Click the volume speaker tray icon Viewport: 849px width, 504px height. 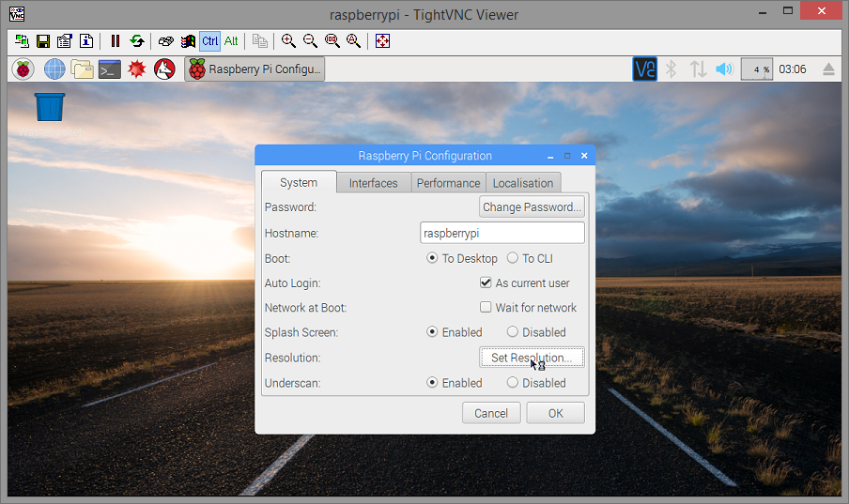[724, 69]
